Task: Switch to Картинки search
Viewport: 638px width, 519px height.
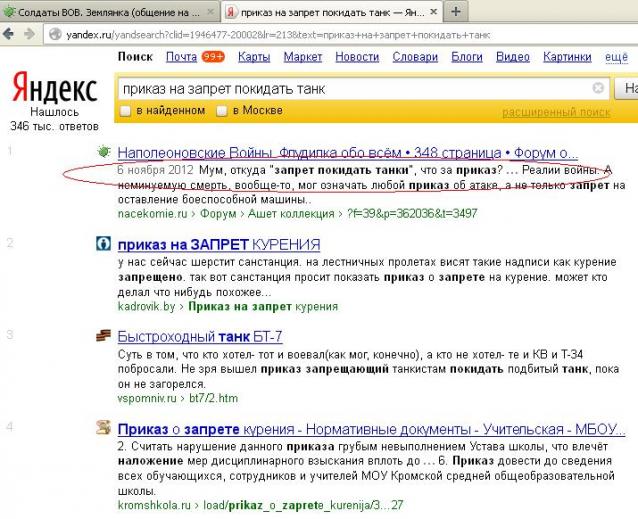Action: pyautogui.click(x=567, y=57)
